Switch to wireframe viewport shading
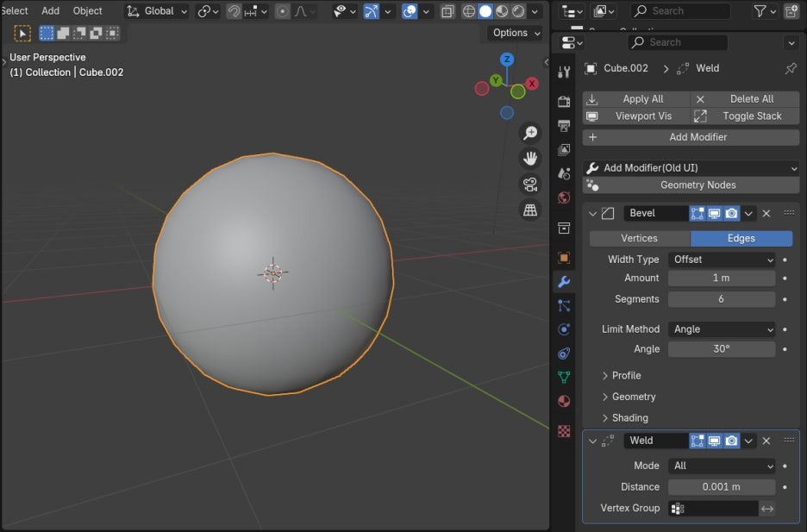The width and height of the screenshot is (807, 532). click(468, 11)
